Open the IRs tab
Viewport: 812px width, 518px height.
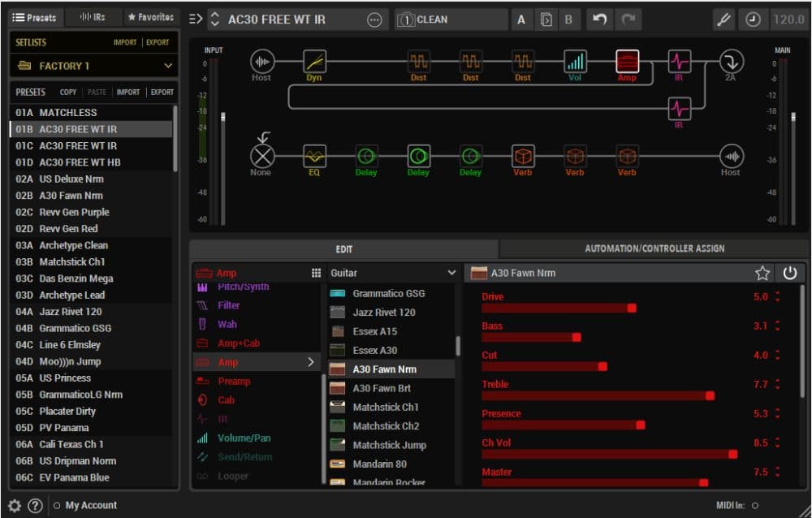pyautogui.click(x=92, y=17)
